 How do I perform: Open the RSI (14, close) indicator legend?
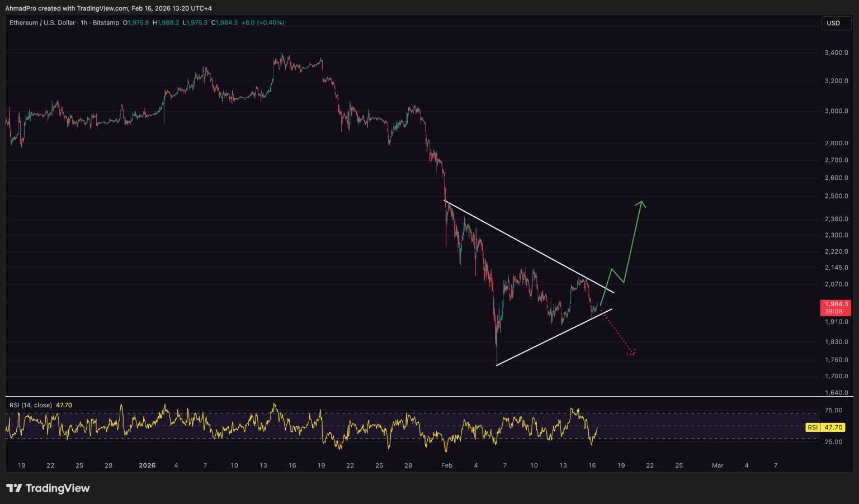31,405
